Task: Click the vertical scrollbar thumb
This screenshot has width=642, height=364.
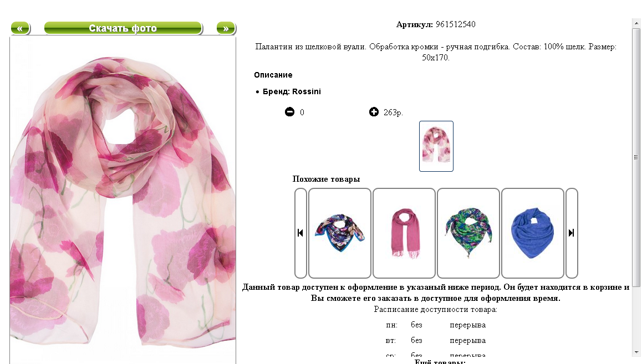Action: click(636, 157)
